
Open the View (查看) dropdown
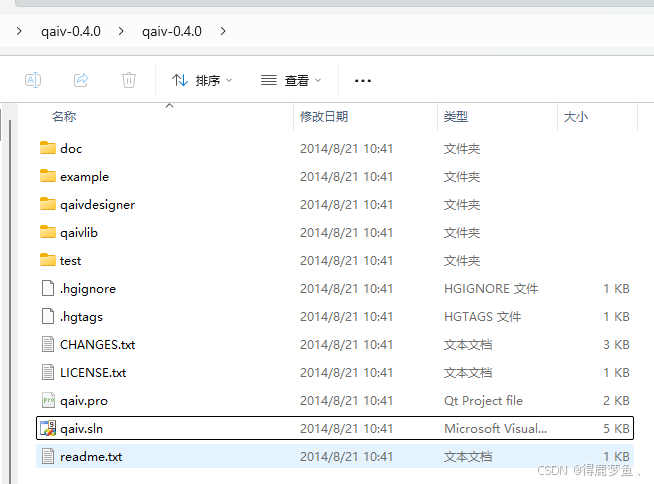pos(291,80)
